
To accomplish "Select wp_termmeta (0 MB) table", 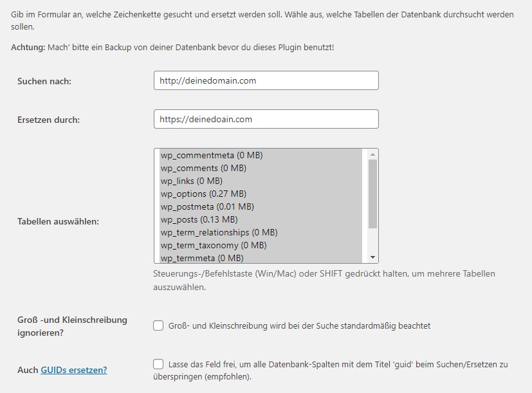I will click(x=261, y=257).
